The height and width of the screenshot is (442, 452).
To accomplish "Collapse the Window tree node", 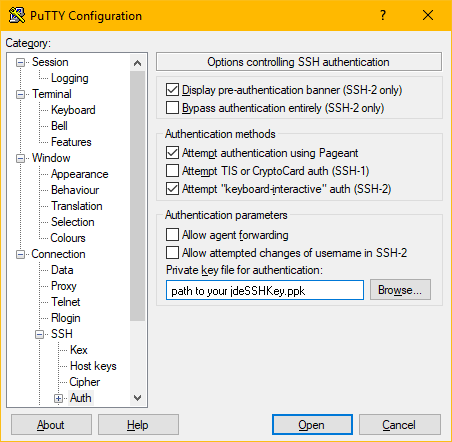I will (20, 158).
